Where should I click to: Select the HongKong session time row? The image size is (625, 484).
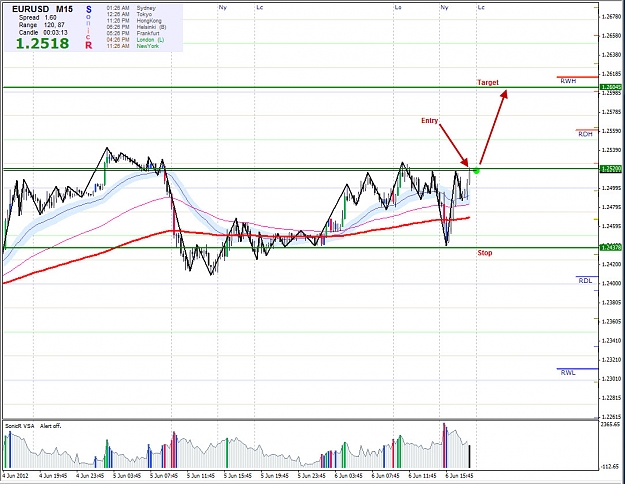pyautogui.click(x=134, y=20)
